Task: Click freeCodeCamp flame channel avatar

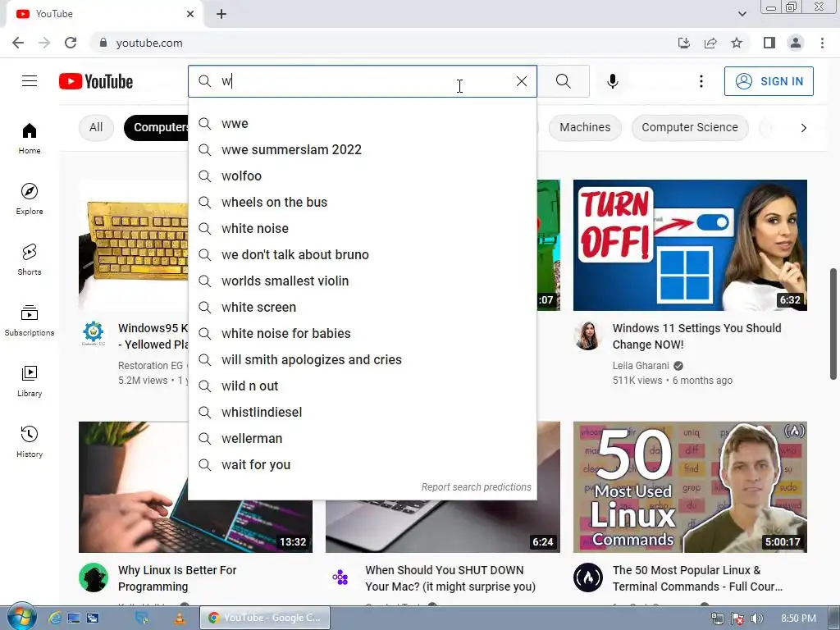Action: click(x=587, y=577)
